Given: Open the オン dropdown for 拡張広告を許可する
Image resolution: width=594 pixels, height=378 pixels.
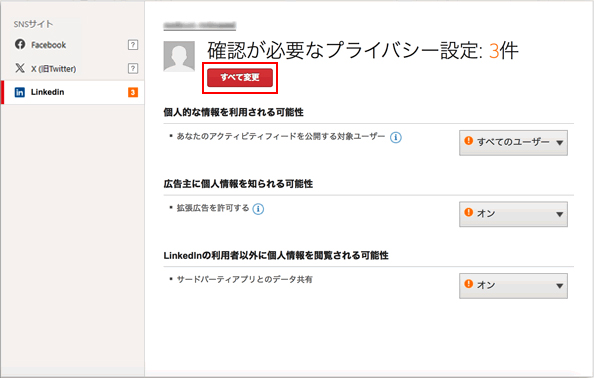Looking at the screenshot, I should click(x=513, y=214).
